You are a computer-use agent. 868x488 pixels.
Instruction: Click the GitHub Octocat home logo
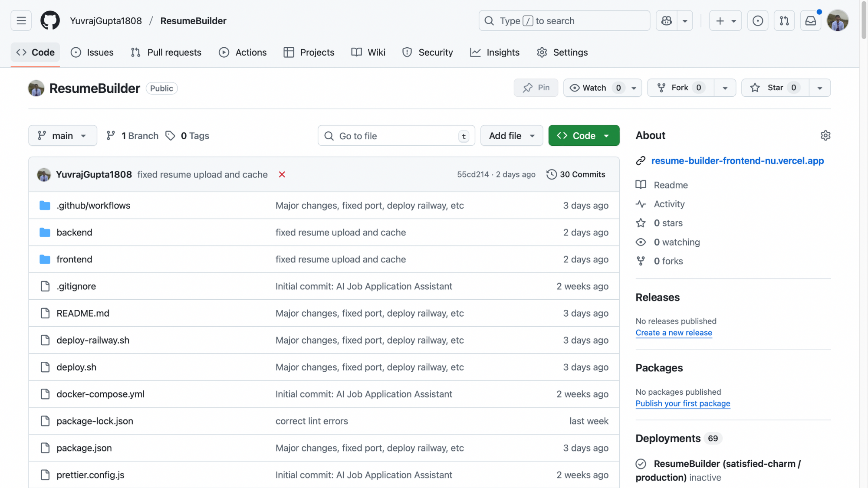click(50, 21)
